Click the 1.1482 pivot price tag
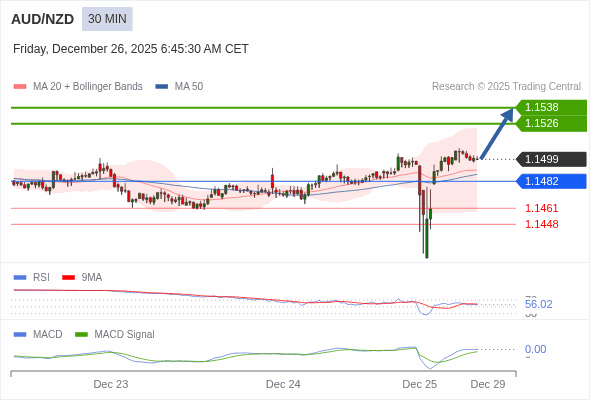The image size is (590, 400). [551, 181]
